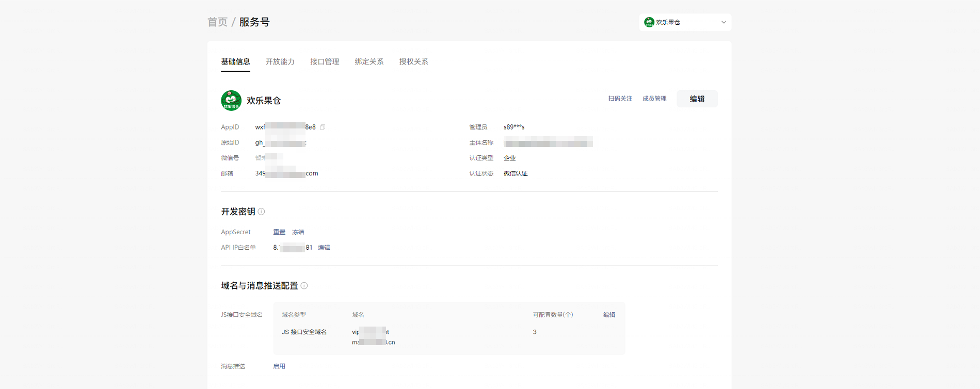The height and width of the screenshot is (389, 980).
Task: Edit the JS接口安全域名 table
Action: click(x=609, y=315)
